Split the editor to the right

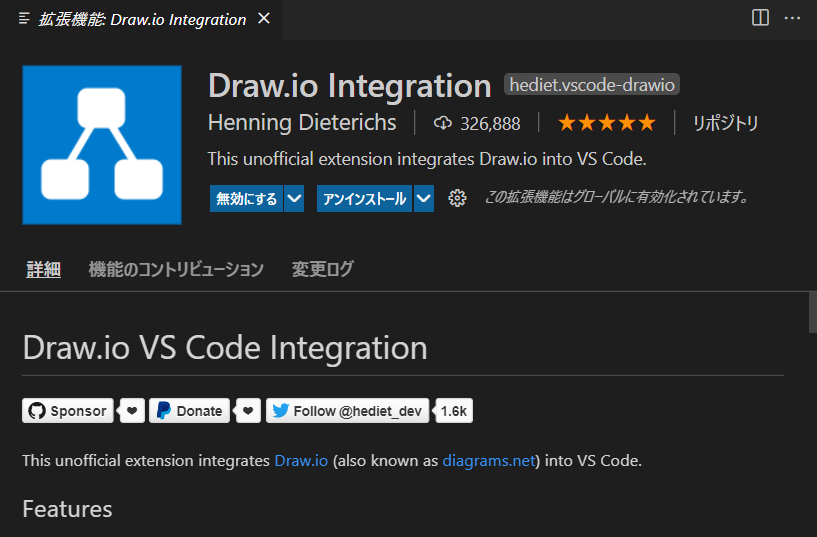tap(760, 18)
